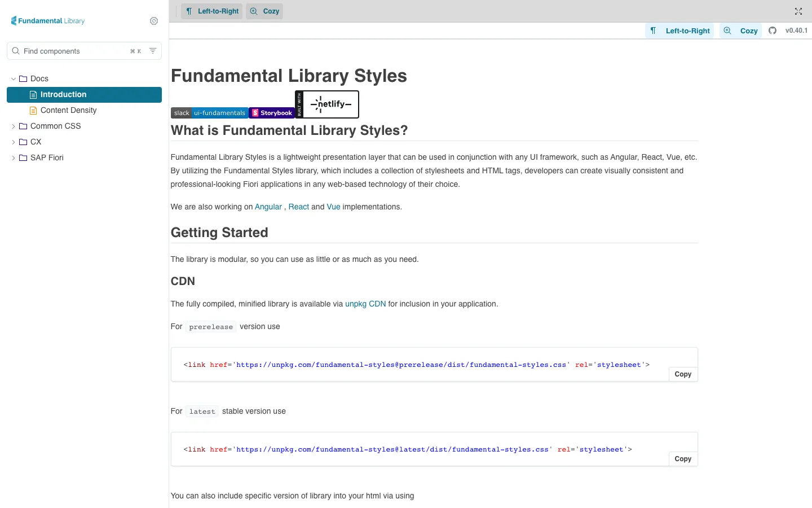Image resolution: width=812 pixels, height=508 pixels.
Task: Select the SAP Fiori tree label
Action: [47, 157]
